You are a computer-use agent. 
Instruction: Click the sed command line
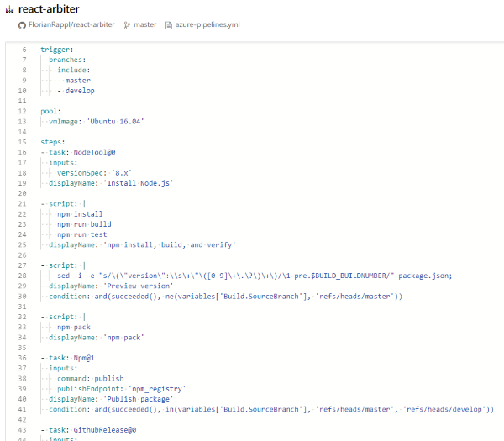pos(255,276)
